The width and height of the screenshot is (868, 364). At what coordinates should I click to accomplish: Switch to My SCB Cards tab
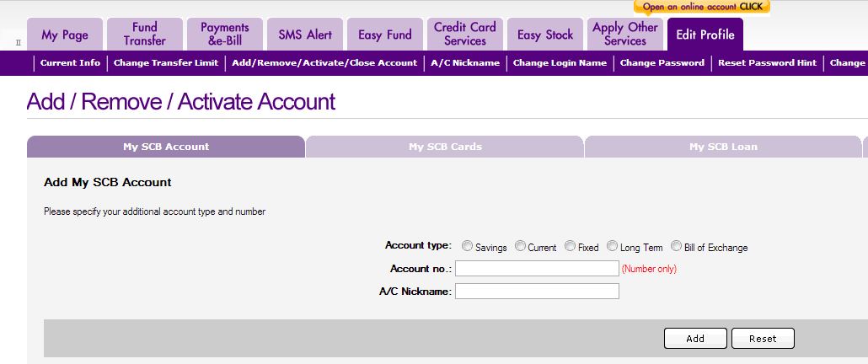[445, 147]
